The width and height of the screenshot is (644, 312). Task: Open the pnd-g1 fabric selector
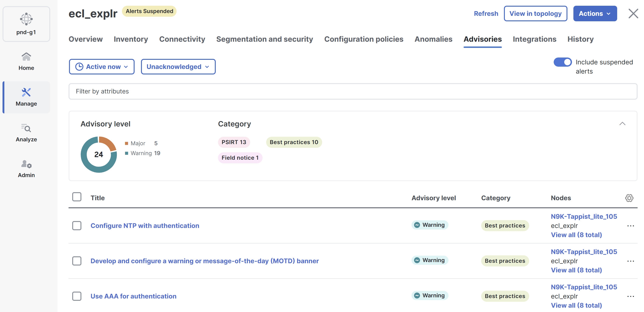(x=26, y=24)
